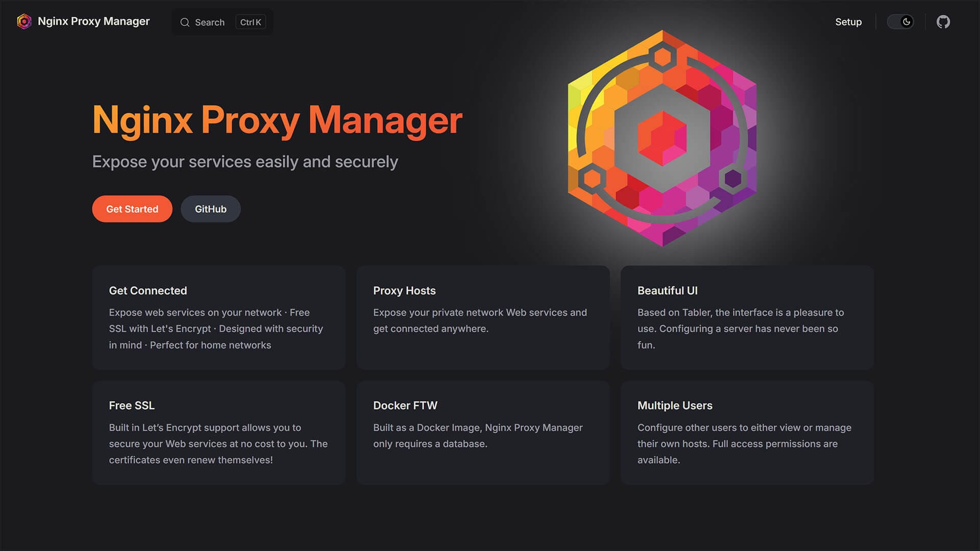Viewport: 980px width, 551px height.
Task: Click the moon icon in theme switch
Action: coord(906,22)
